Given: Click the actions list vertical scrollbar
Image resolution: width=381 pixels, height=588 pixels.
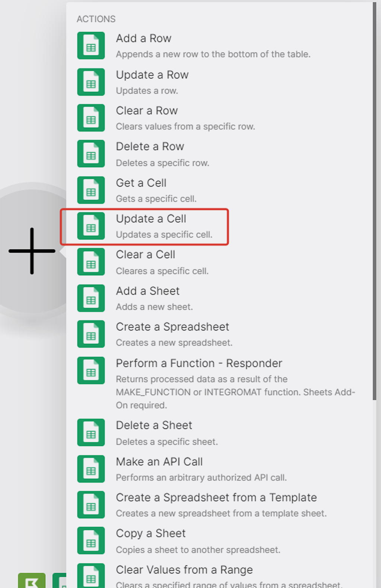Looking at the screenshot, I should (x=374, y=201).
